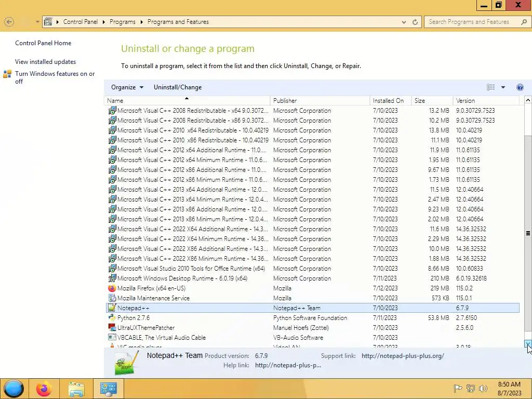
Task: Click the 219 MB size cell
Action: coord(440,288)
